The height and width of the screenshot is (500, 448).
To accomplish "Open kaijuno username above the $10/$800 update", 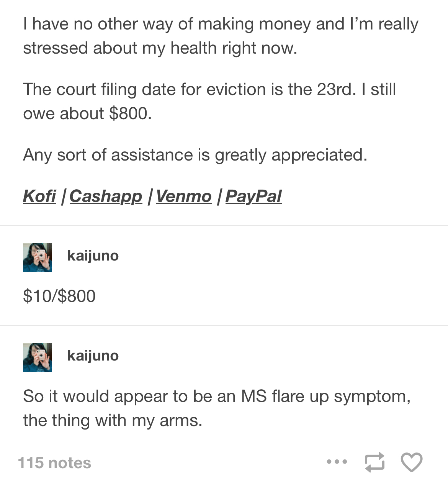I will coord(93,256).
